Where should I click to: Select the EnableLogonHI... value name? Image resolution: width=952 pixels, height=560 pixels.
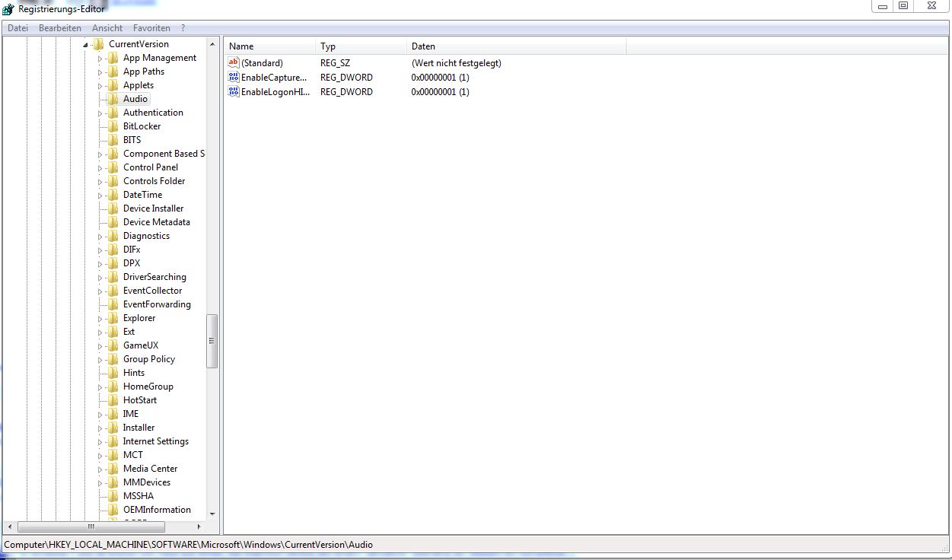pos(275,92)
